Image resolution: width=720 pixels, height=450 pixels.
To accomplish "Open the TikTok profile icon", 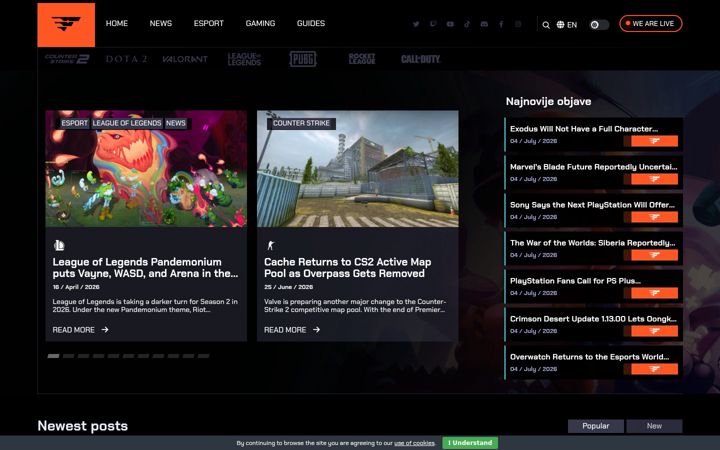I will pyautogui.click(x=467, y=24).
